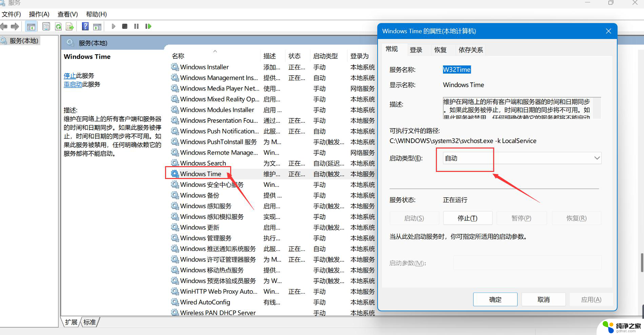Click the Stop Service square icon
Viewport: 644px width, 335px height.
click(125, 26)
